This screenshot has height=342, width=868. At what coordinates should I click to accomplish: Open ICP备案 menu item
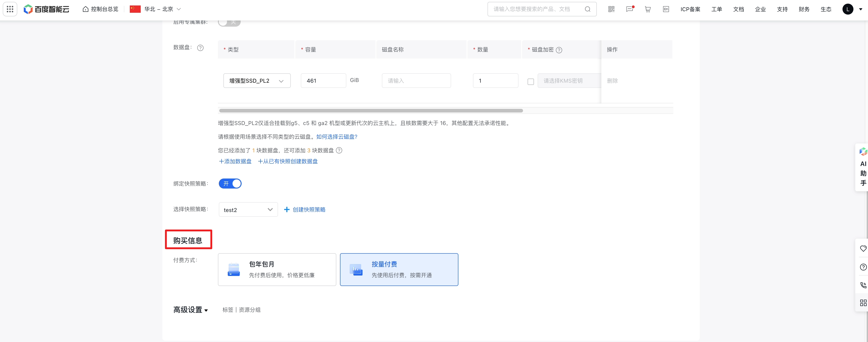[690, 9]
